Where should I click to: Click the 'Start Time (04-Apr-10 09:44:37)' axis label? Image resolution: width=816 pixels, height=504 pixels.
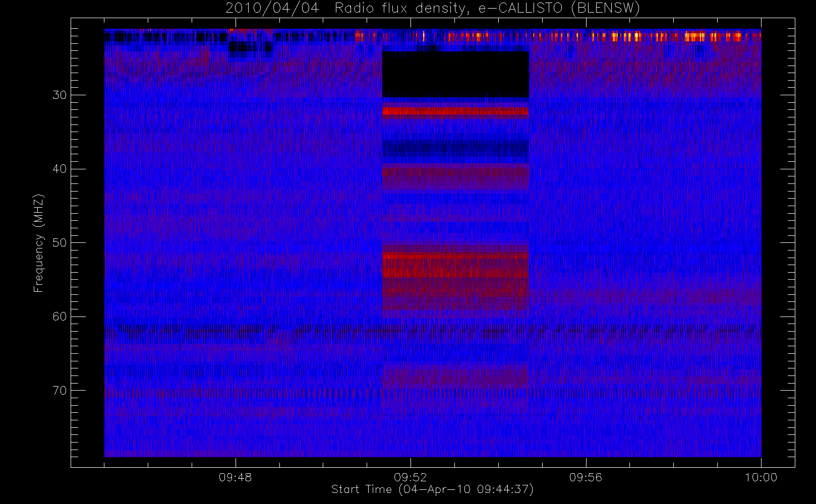pyautogui.click(x=432, y=489)
